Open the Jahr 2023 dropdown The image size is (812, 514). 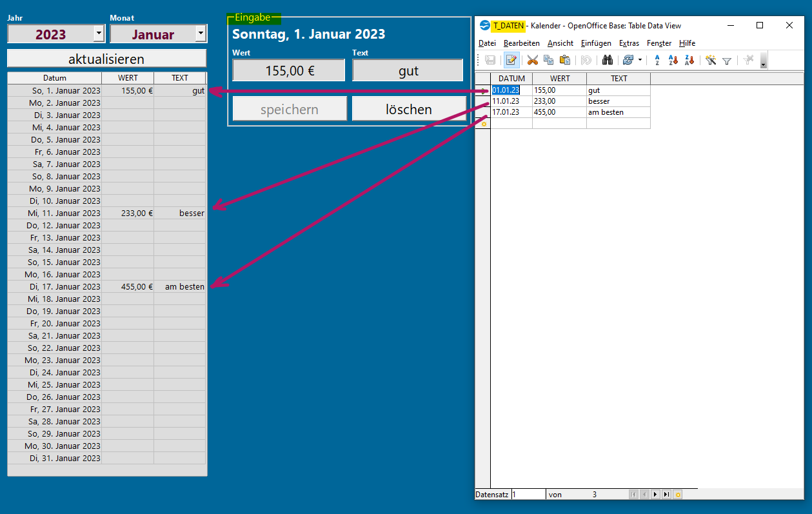click(98, 34)
